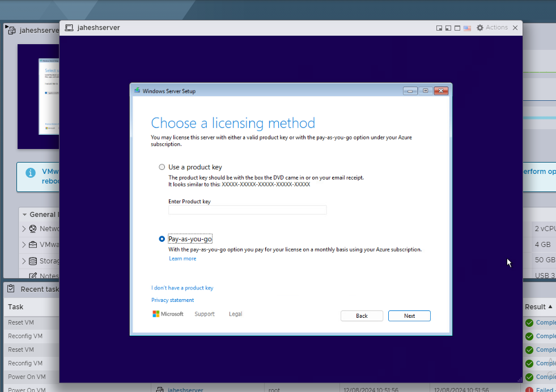Image resolution: width=556 pixels, height=392 pixels.
Task: Click the Microsoft logo in setup footer
Action: 168,314
